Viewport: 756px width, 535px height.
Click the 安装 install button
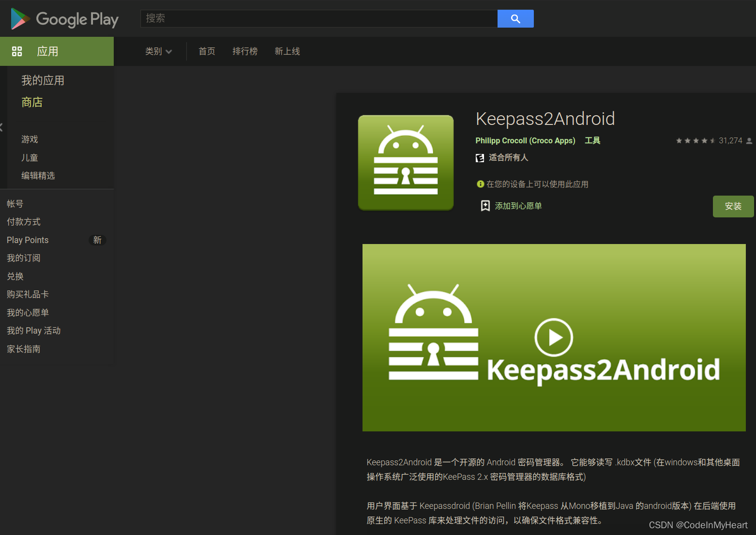(x=733, y=206)
